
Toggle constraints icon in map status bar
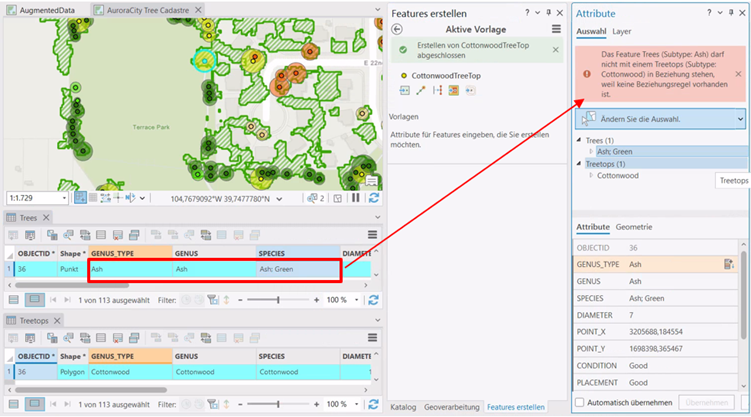point(105,198)
